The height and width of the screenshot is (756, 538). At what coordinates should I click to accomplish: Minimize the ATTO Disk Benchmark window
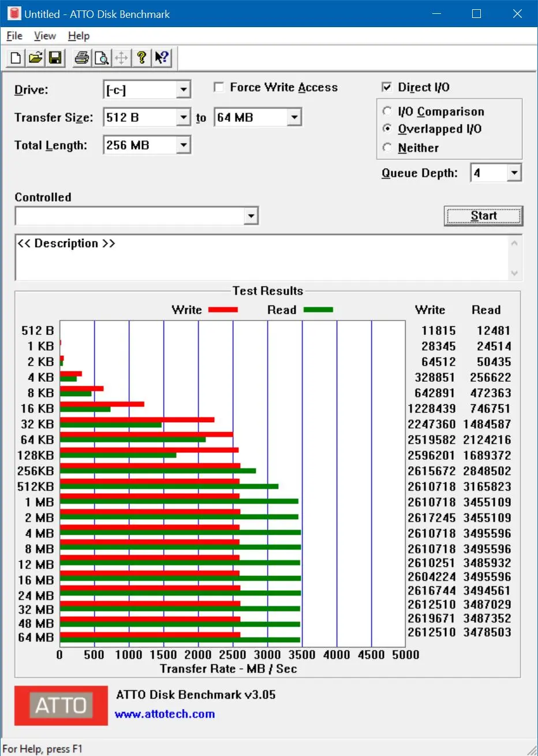pos(436,13)
